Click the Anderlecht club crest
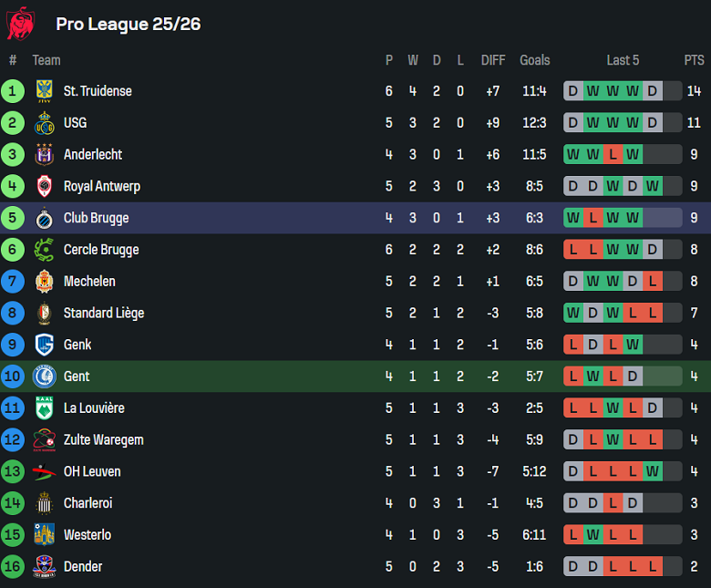This screenshot has height=588, width=711. [x=44, y=155]
